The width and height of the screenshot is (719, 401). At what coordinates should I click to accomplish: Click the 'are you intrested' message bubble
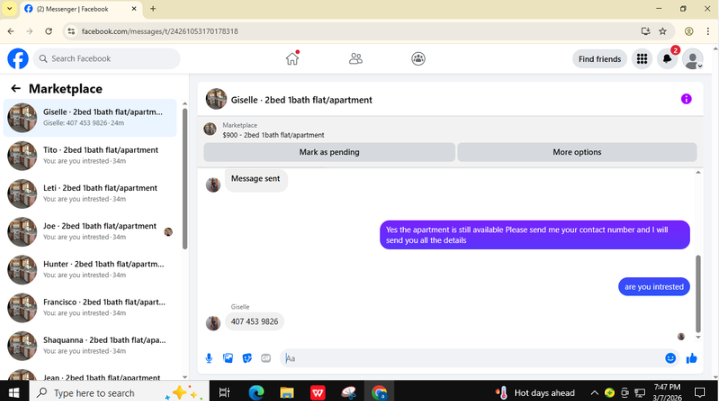coord(654,287)
